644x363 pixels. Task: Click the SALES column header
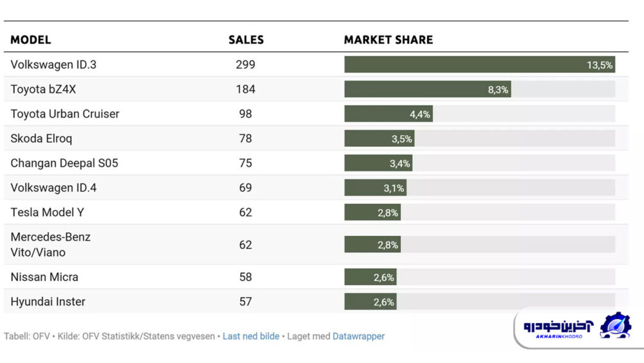246,40
